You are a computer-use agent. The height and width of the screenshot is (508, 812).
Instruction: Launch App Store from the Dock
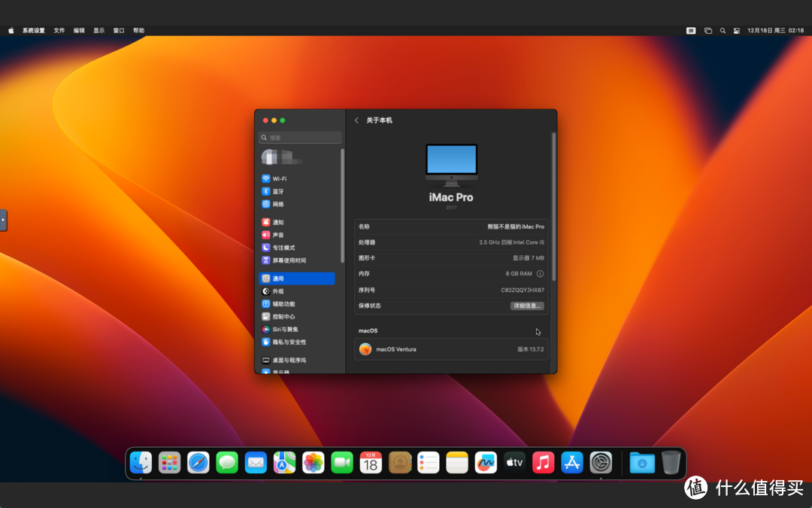(x=571, y=463)
